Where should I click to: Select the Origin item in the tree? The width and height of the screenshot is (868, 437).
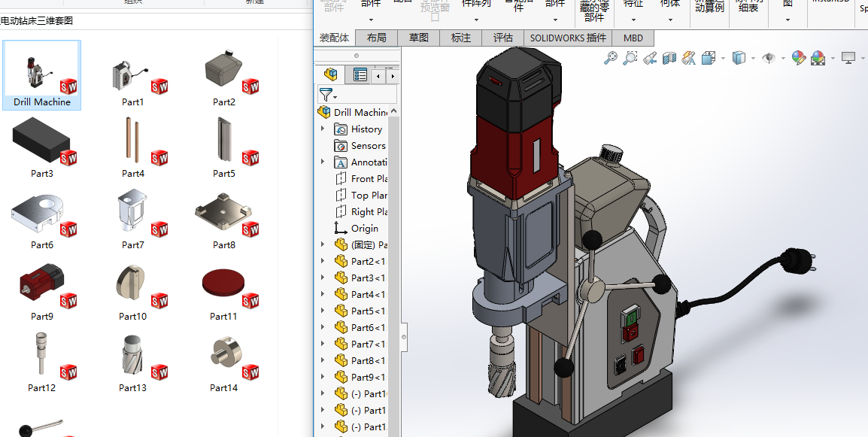[x=364, y=229]
